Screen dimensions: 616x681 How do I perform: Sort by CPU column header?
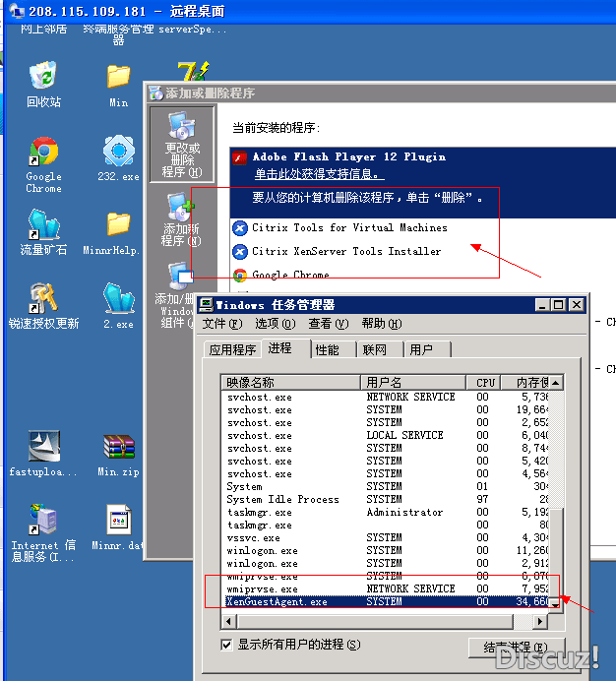point(483,382)
